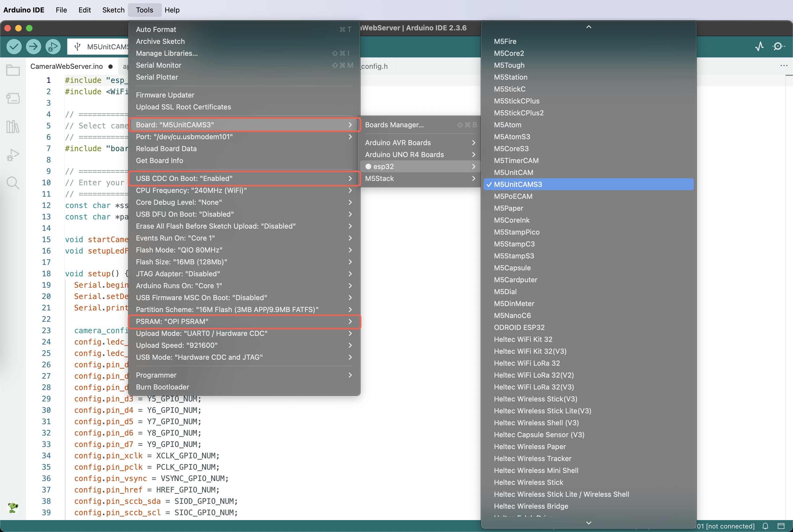The height and width of the screenshot is (532, 793).
Task: Expand Flash Size "16MB (128Mb)" submenu
Action: tap(244, 262)
